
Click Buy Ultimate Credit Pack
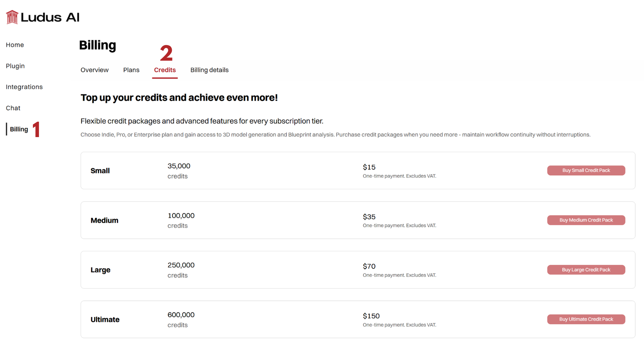click(x=586, y=319)
